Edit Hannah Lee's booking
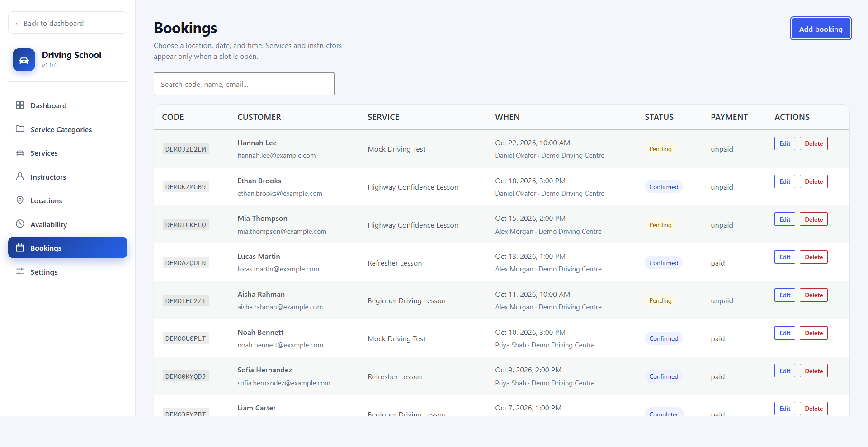Viewport: 868px width, 447px height. pyautogui.click(x=784, y=143)
